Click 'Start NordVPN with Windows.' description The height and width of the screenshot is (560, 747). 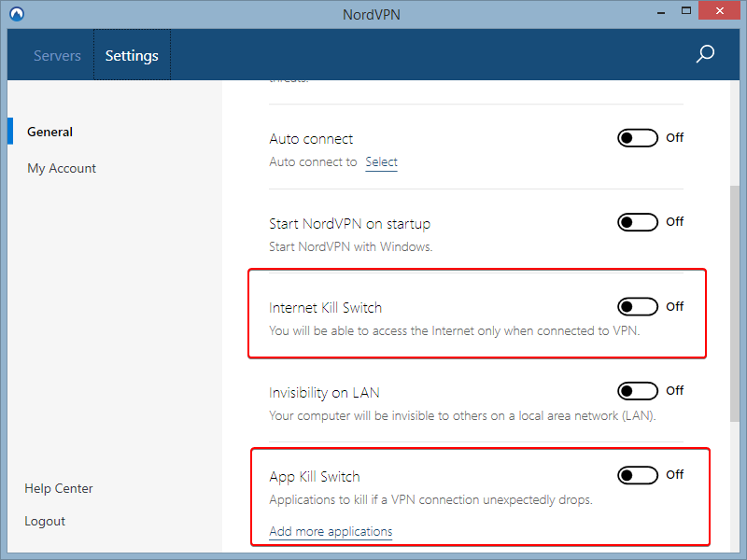351,246
